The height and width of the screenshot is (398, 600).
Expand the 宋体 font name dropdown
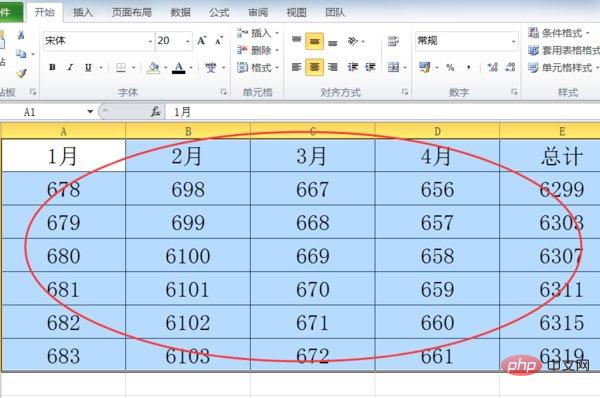pos(150,41)
